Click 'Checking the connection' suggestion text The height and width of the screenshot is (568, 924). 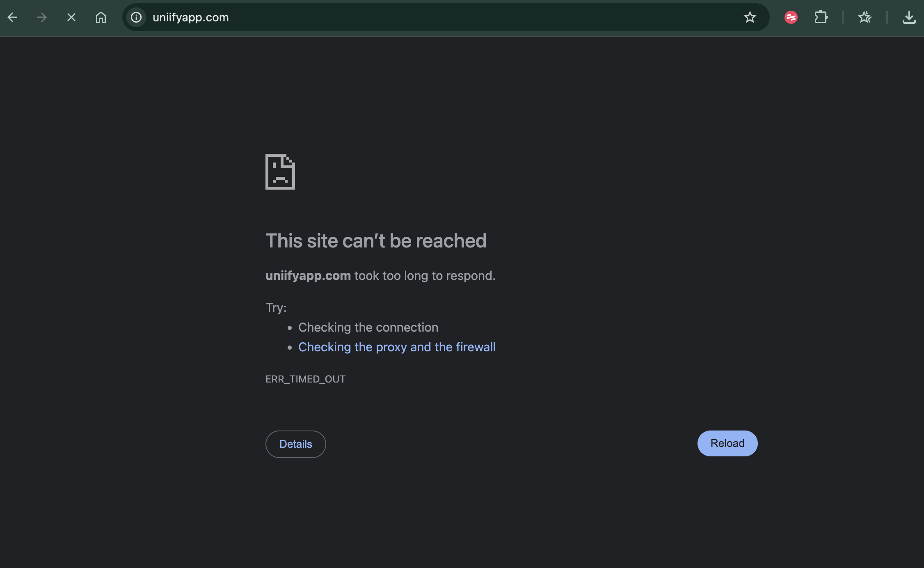tap(368, 328)
